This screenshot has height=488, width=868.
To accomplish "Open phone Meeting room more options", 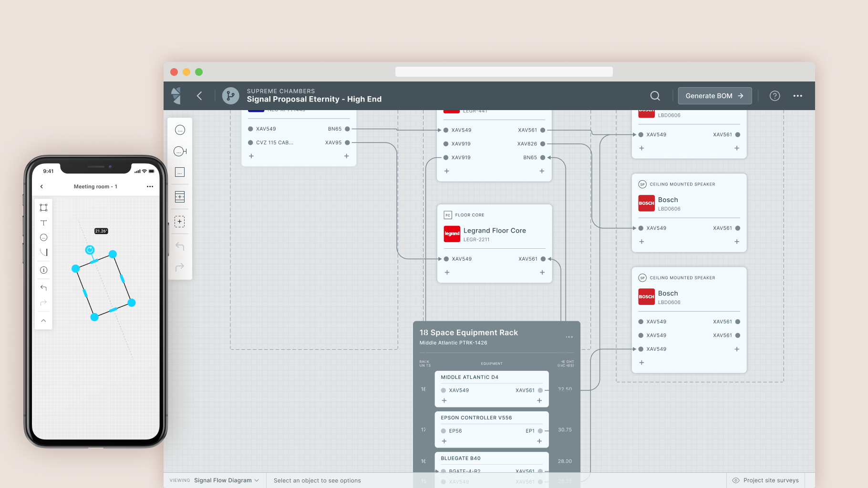I will [150, 187].
